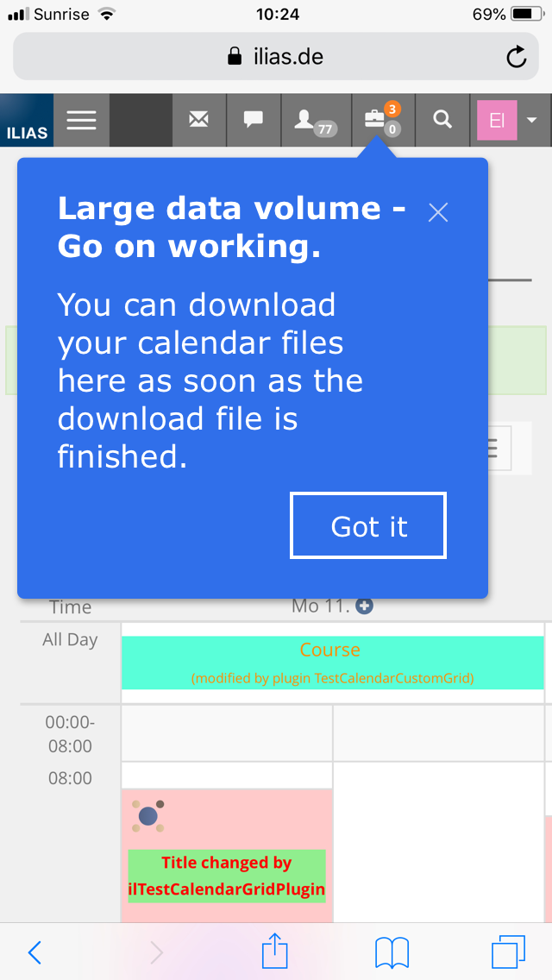Viewport: 552px width, 980px height.
Task: Click the ILIAS logo
Action: tap(27, 121)
